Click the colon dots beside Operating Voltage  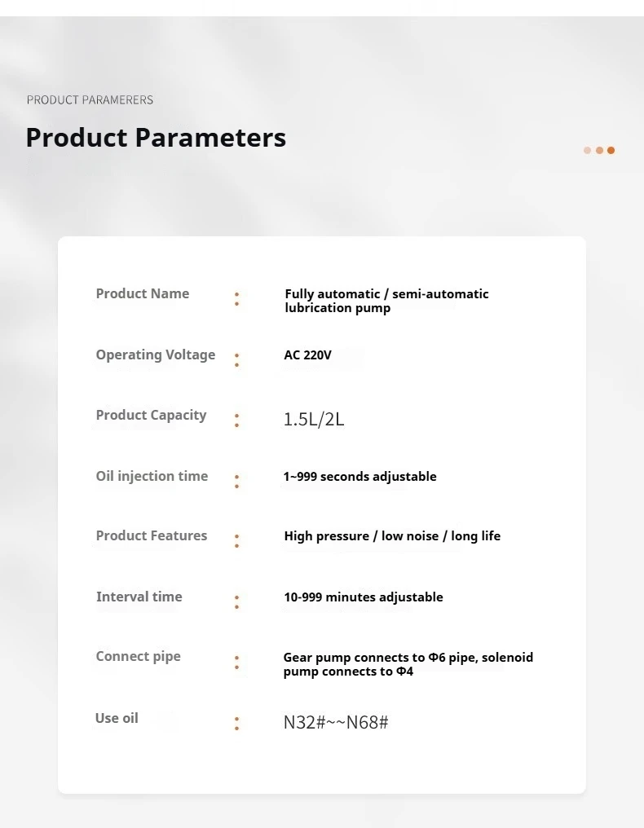pyautogui.click(x=237, y=360)
